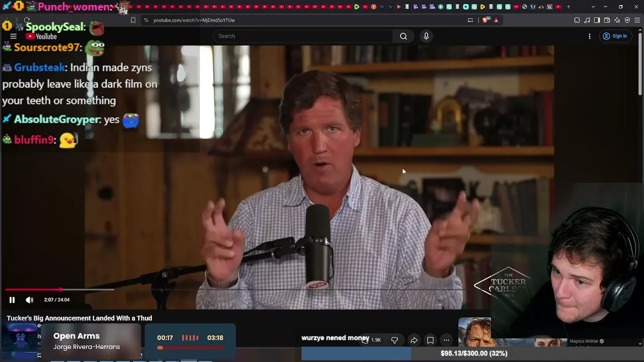Image resolution: width=644 pixels, height=362 pixels.
Task: Open the Leo AI sparkle icon
Action: point(617,20)
